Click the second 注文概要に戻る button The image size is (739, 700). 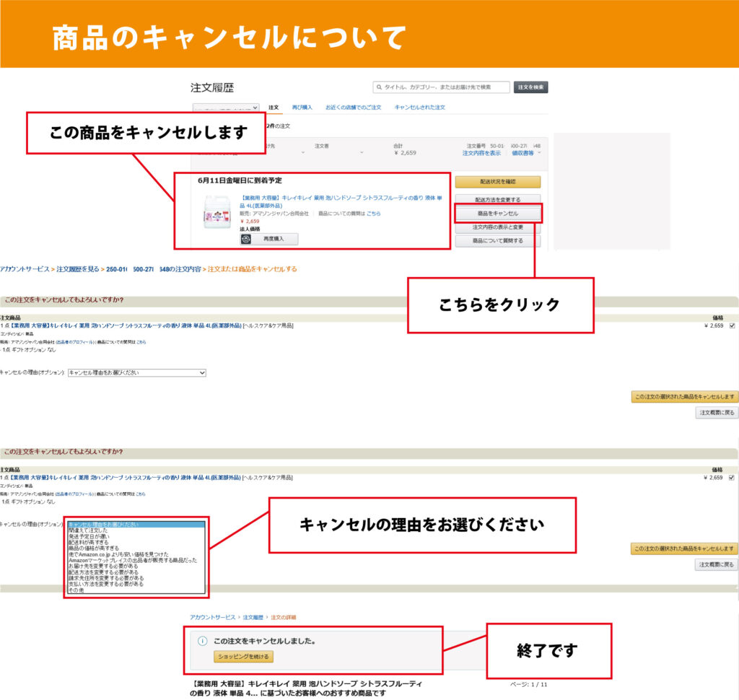(716, 565)
